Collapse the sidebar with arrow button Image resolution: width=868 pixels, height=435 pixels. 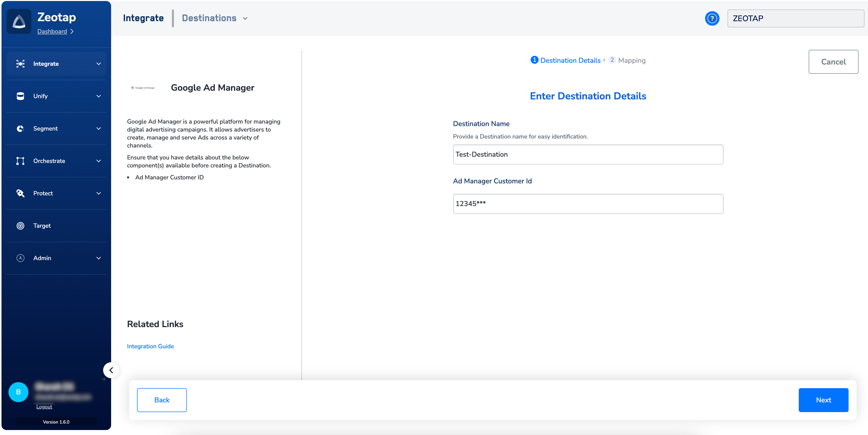111,370
